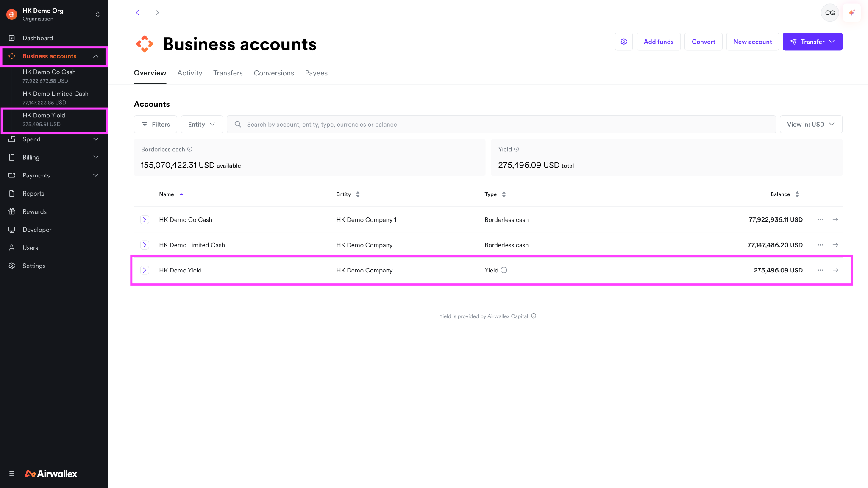This screenshot has width=868, height=488.
Task: Click the Billing document icon
Action: click(12, 158)
